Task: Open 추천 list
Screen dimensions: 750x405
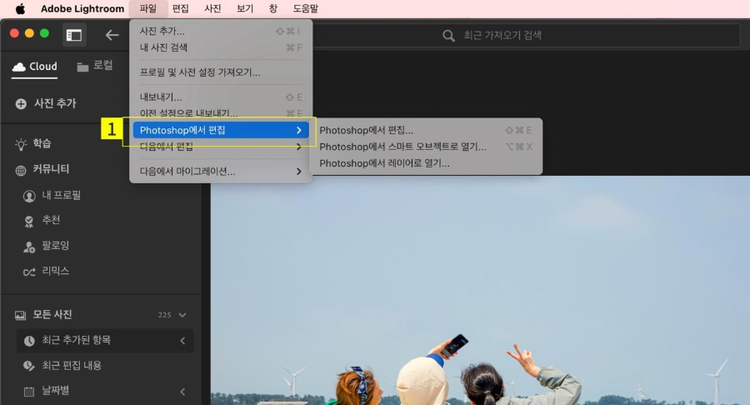Action: click(x=51, y=220)
